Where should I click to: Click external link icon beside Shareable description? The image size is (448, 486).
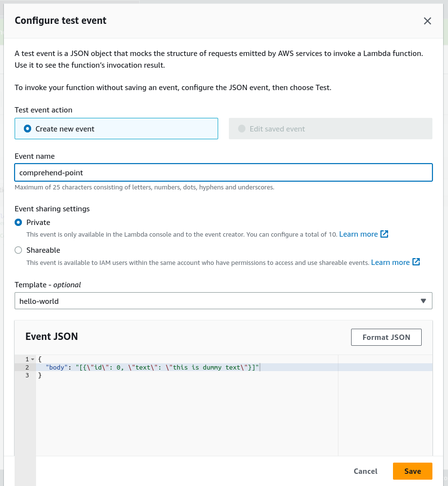(416, 262)
